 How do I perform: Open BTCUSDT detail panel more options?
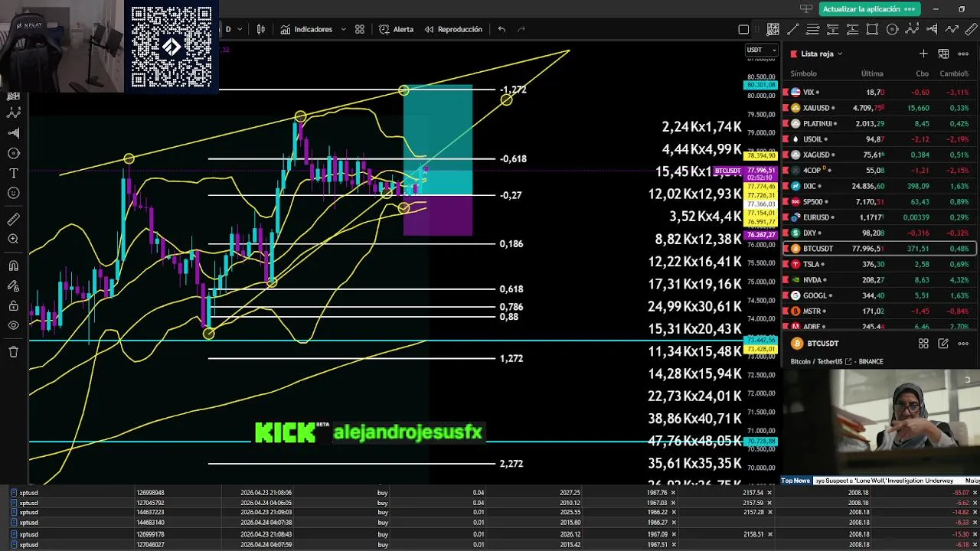[963, 344]
